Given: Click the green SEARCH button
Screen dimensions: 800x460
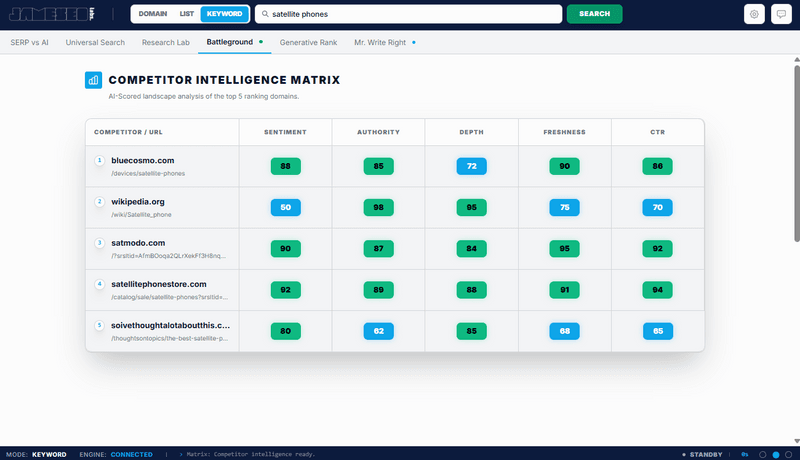Looking at the screenshot, I should tap(594, 14).
